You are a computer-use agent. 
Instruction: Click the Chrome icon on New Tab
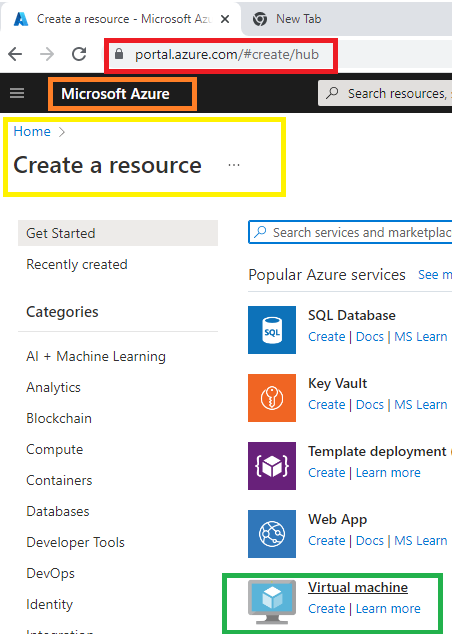[260, 19]
